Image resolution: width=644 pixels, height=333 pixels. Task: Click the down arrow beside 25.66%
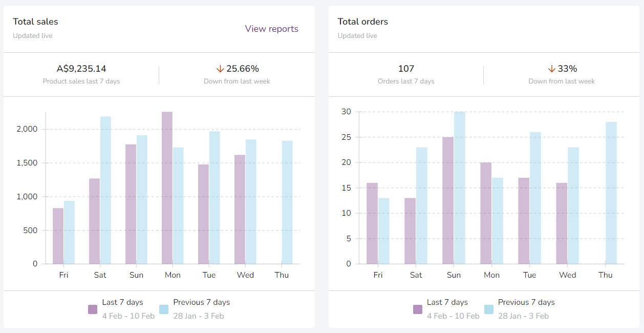tap(220, 69)
